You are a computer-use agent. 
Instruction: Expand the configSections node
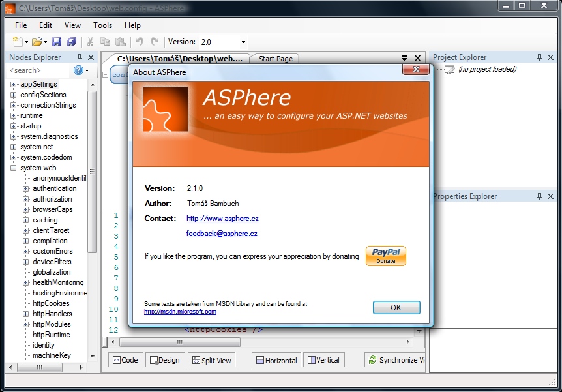pyautogui.click(x=13, y=95)
